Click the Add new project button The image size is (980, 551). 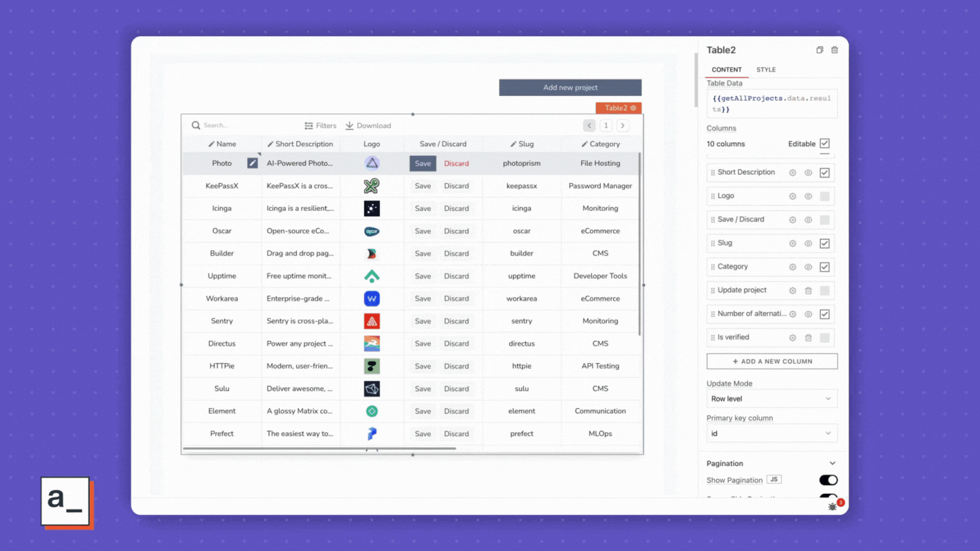coord(570,88)
